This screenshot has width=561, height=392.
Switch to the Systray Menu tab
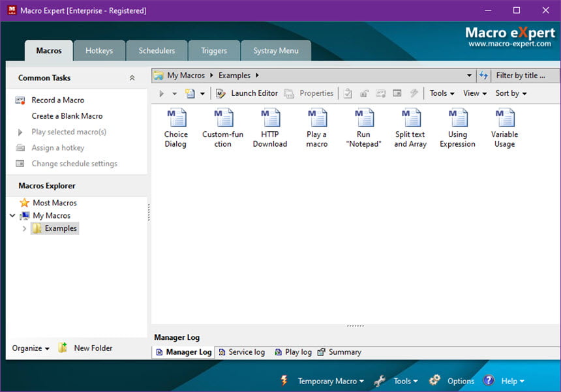[276, 51]
